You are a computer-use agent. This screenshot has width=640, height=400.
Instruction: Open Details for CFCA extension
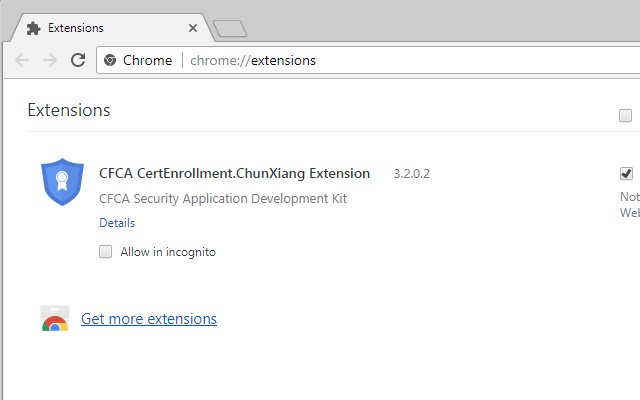pos(117,223)
